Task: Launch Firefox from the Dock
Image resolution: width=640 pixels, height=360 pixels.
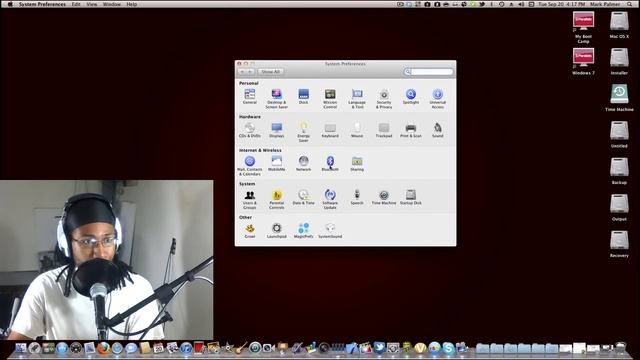Action: click(x=103, y=348)
